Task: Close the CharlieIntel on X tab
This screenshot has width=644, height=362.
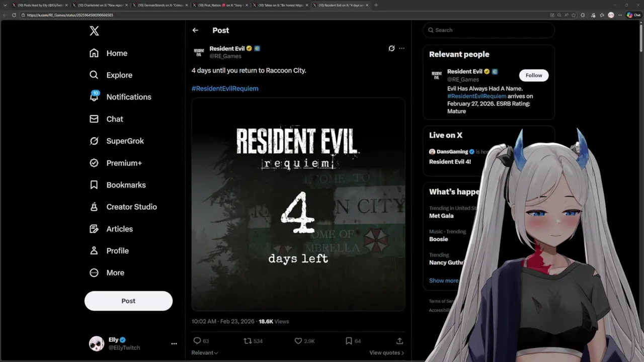Action: point(126,5)
